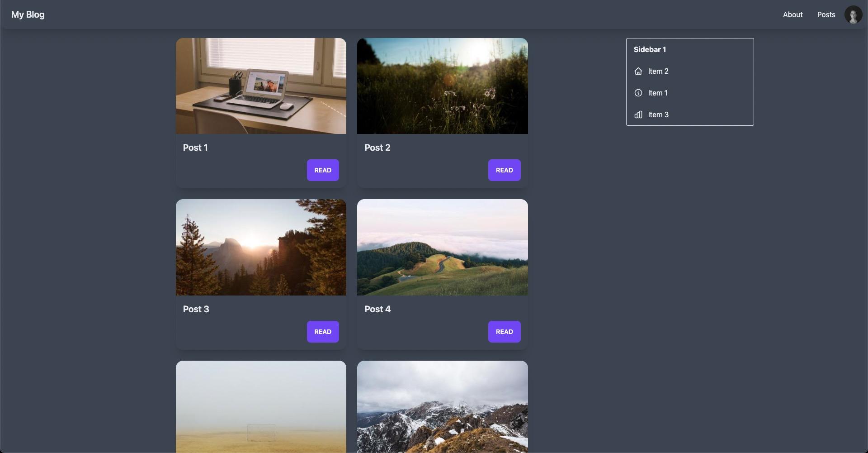This screenshot has width=868, height=453.
Task: Open the grassy meadow image for Post 2
Action: click(x=442, y=86)
